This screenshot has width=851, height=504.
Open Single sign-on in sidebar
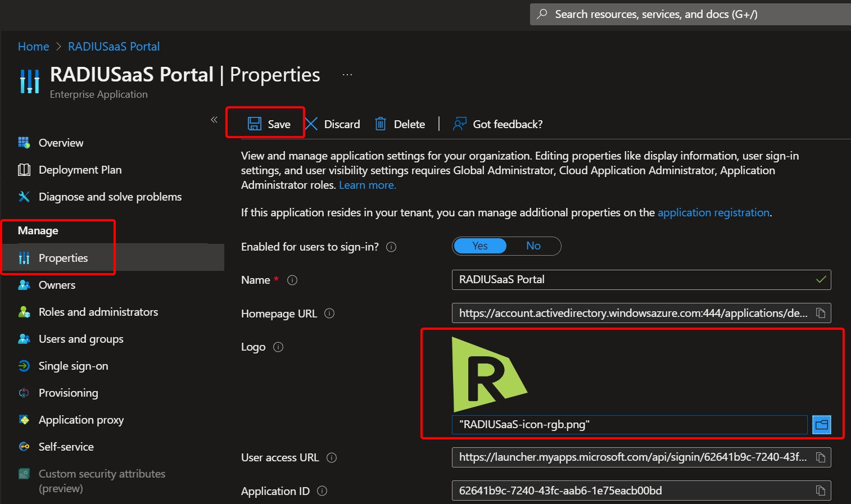click(x=73, y=366)
